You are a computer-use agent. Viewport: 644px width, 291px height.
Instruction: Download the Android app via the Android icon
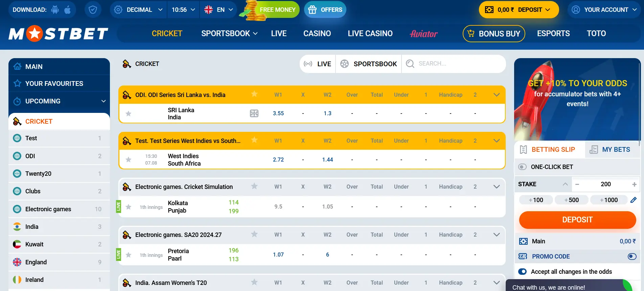coord(55,10)
